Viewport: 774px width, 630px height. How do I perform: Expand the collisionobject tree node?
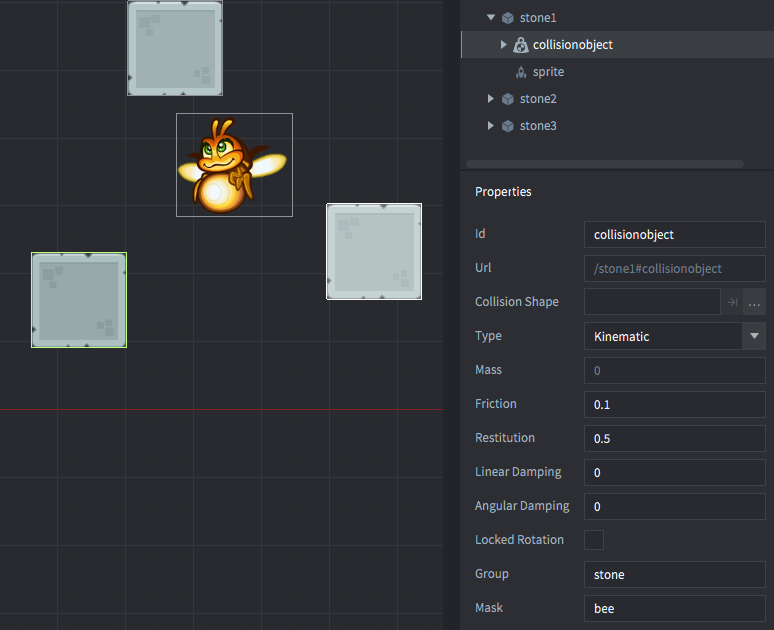[503, 44]
